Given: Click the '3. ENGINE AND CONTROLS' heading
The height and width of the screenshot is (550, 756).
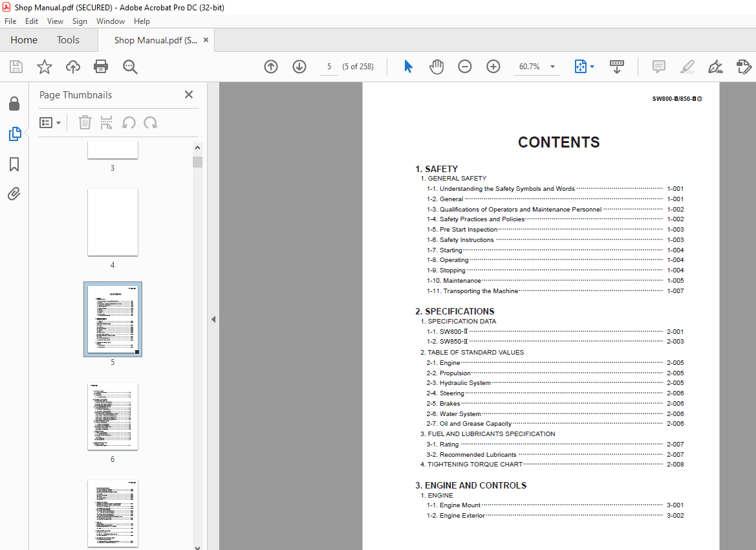Looking at the screenshot, I should [471, 485].
